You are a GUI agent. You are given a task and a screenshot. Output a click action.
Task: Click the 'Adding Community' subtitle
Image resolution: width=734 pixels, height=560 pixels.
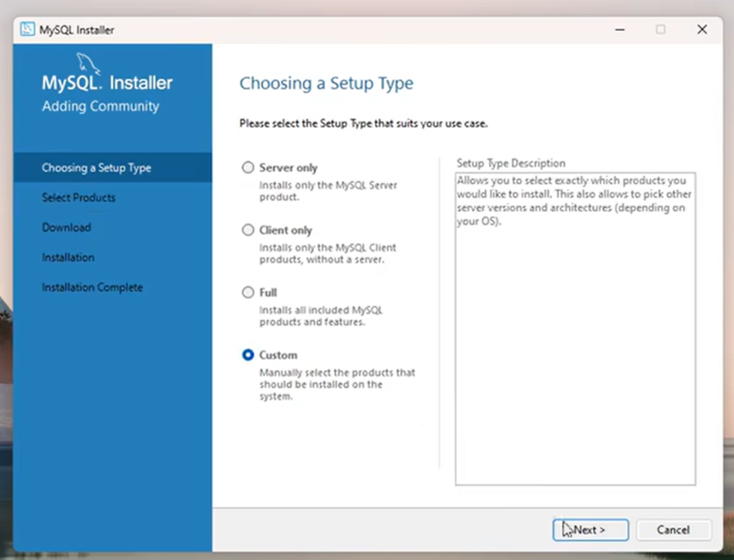101,106
